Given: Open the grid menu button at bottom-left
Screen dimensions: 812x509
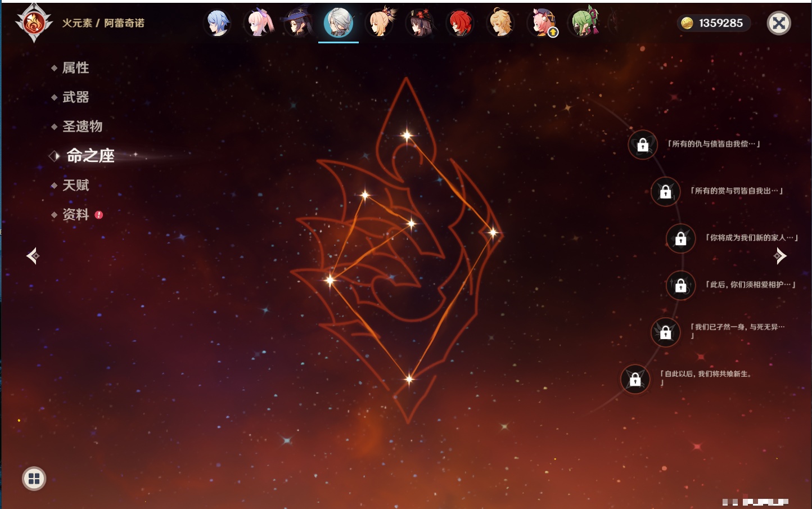Looking at the screenshot, I should (34, 479).
